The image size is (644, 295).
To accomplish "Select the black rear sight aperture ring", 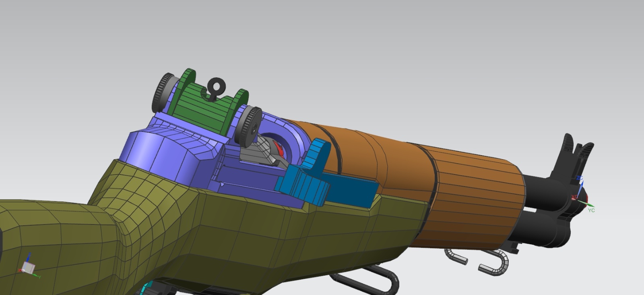I will point(217,86).
